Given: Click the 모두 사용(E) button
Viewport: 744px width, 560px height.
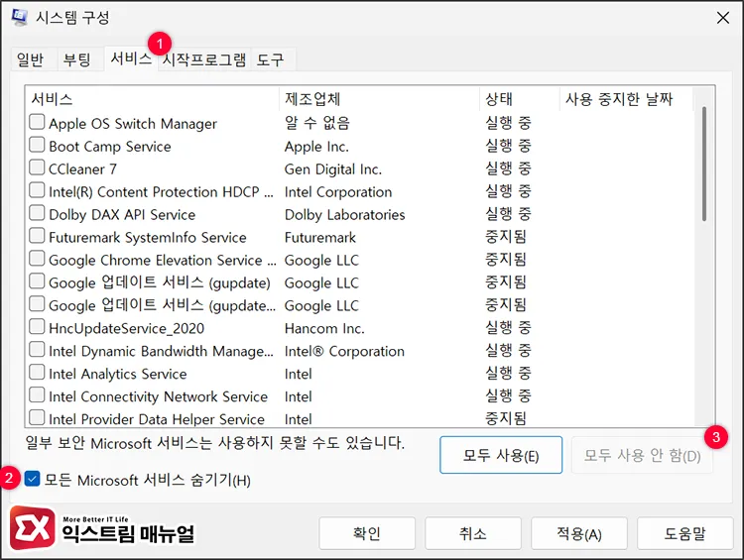Looking at the screenshot, I should point(501,455).
